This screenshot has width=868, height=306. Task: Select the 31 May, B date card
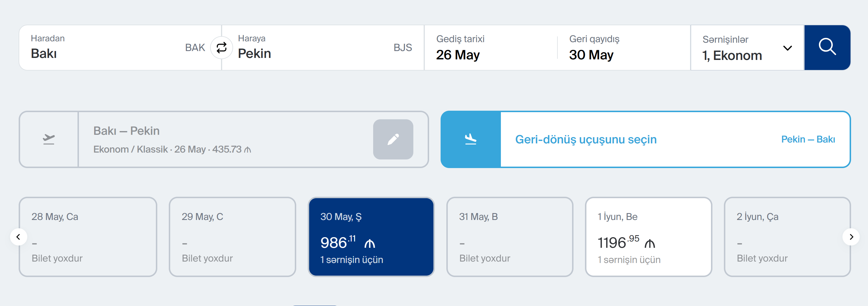[509, 237]
